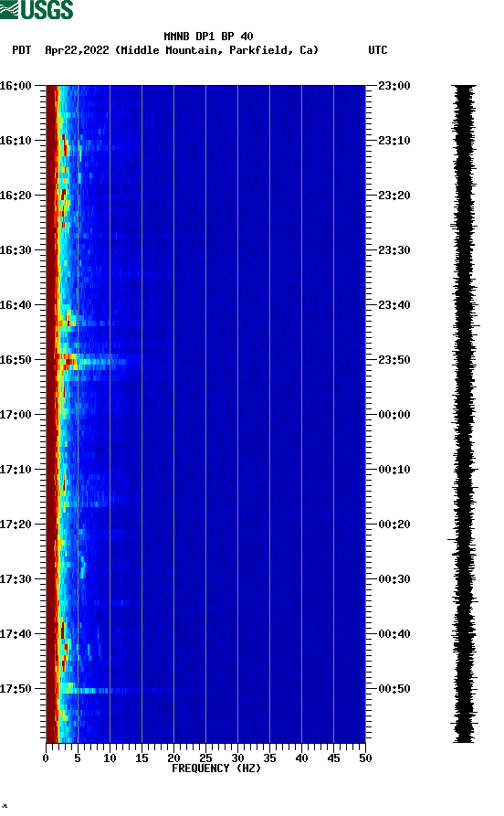This screenshot has width=504, height=816.
Task: Click the '16:50' PDT time label
Action: (x=16, y=360)
